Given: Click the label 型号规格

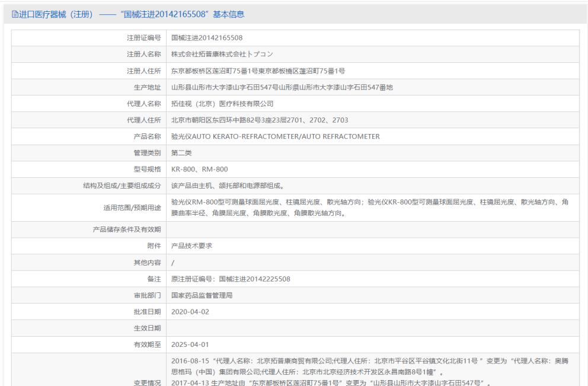Looking at the screenshot, I should 147,169.
